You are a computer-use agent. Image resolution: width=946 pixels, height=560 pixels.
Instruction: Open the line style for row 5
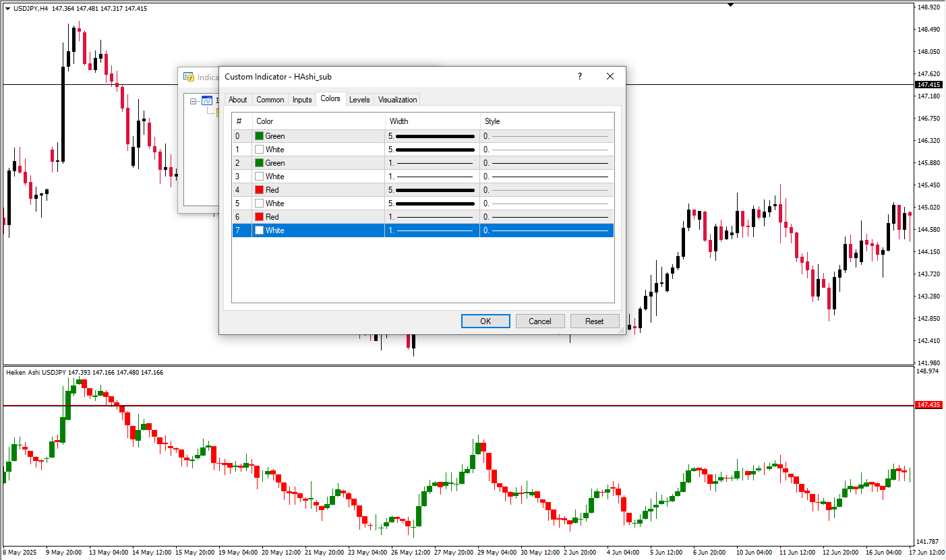[546, 204]
